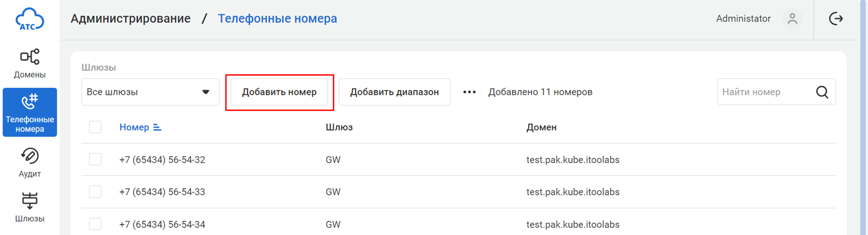
Task: Check the box for number ending 56-54-33
Action: pos(95,192)
